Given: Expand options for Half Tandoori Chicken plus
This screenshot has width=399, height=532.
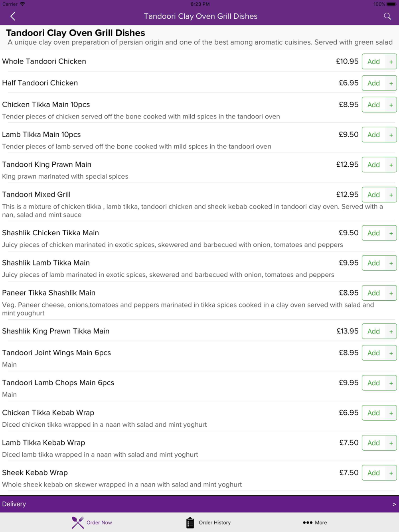Looking at the screenshot, I should click(391, 83).
